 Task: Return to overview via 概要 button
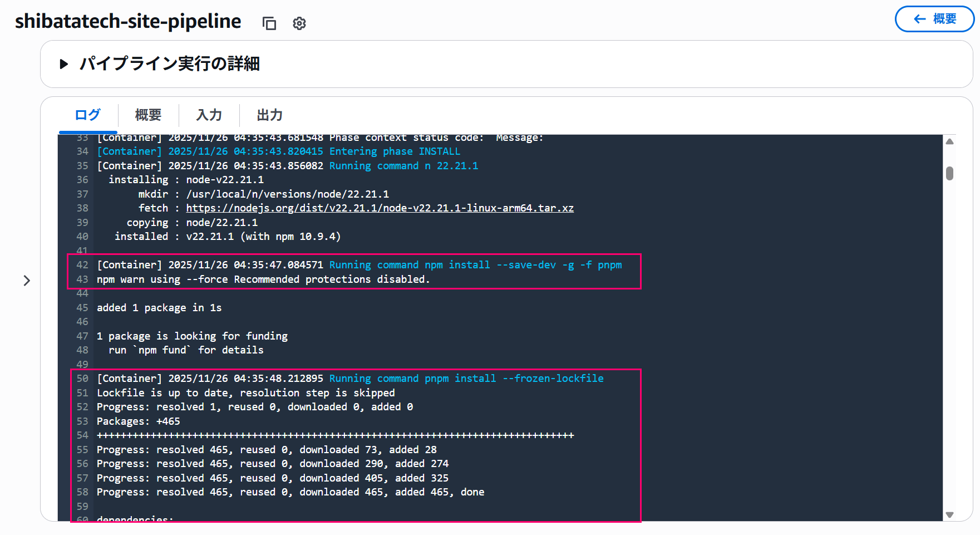point(934,18)
